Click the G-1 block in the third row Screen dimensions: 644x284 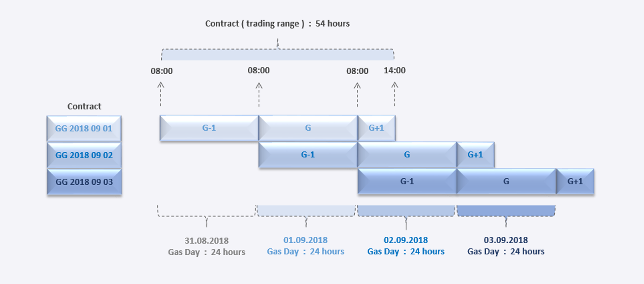point(407,181)
